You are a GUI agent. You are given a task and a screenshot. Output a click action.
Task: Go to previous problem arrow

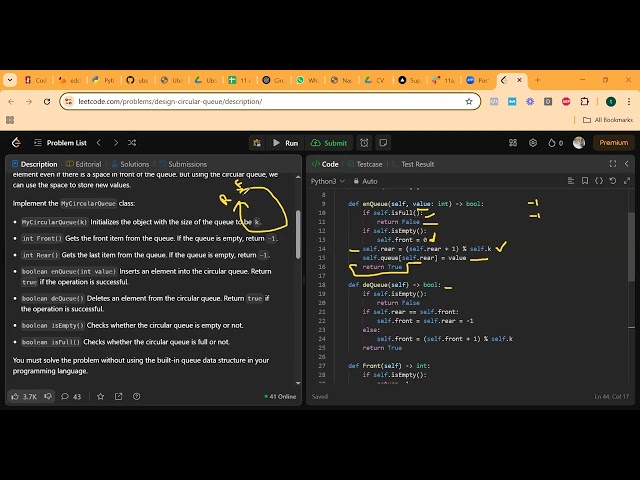[x=99, y=142]
